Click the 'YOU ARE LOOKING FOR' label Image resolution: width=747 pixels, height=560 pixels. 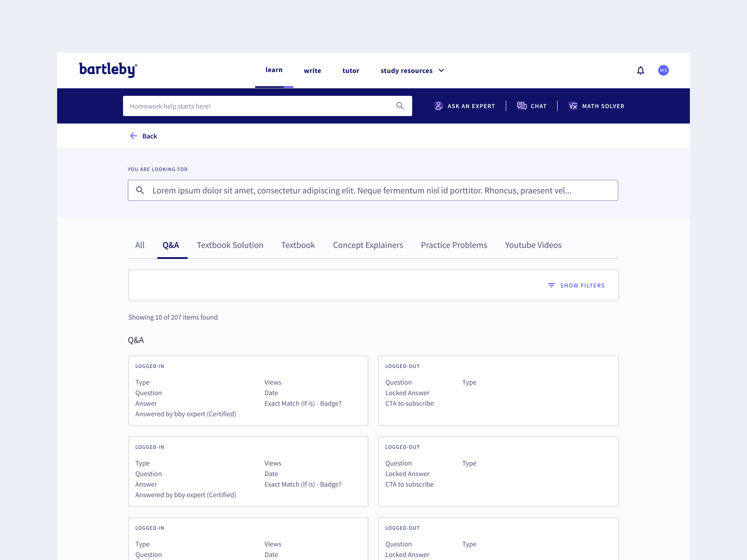pos(158,169)
